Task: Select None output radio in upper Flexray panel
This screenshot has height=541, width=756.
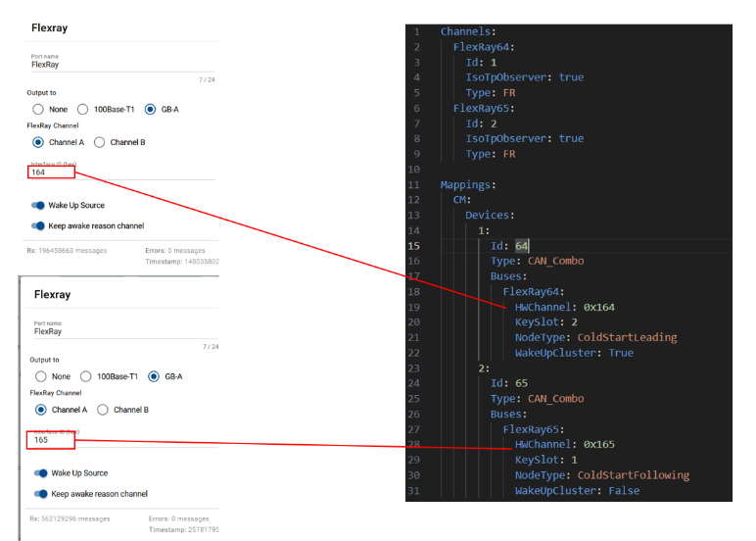Action: coord(38,109)
